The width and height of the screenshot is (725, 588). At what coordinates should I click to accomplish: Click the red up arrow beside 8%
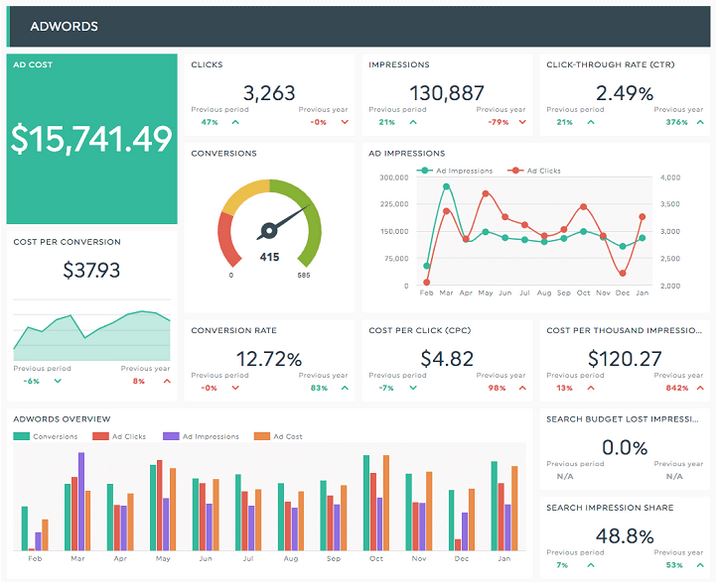click(167, 381)
